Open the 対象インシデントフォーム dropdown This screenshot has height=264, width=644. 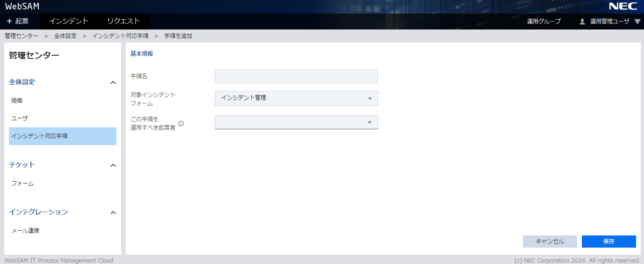click(296, 98)
